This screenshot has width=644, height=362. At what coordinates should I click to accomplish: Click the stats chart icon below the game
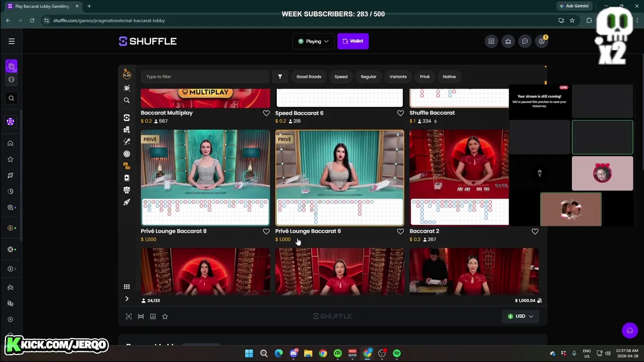[x=153, y=316]
